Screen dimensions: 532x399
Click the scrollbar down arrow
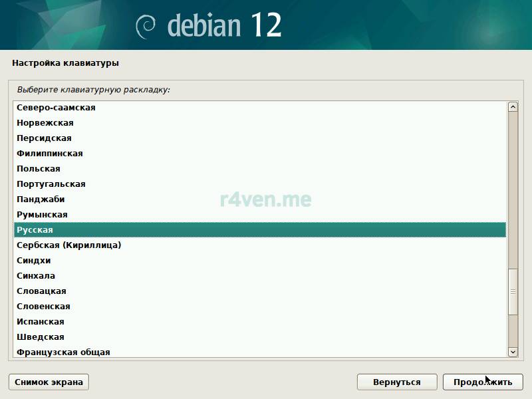pos(513,352)
